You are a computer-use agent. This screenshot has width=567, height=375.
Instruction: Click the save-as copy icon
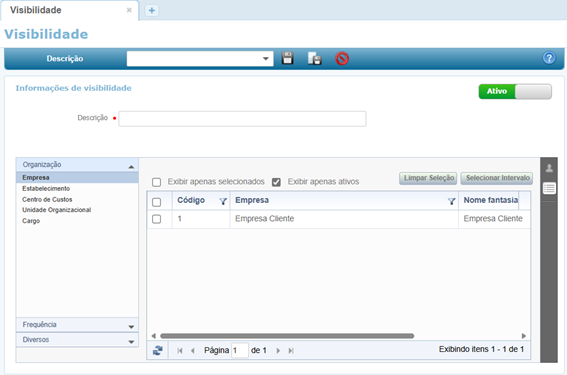point(315,59)
